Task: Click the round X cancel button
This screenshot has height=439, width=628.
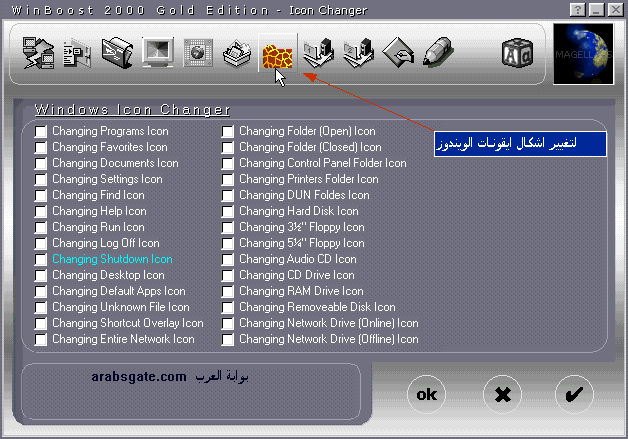Action: click(502, 395)
